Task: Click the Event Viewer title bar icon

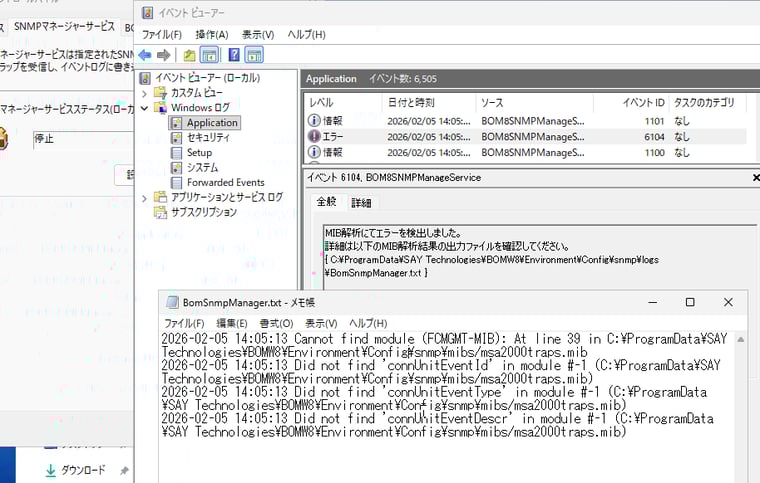Action: tap(148, 13)
